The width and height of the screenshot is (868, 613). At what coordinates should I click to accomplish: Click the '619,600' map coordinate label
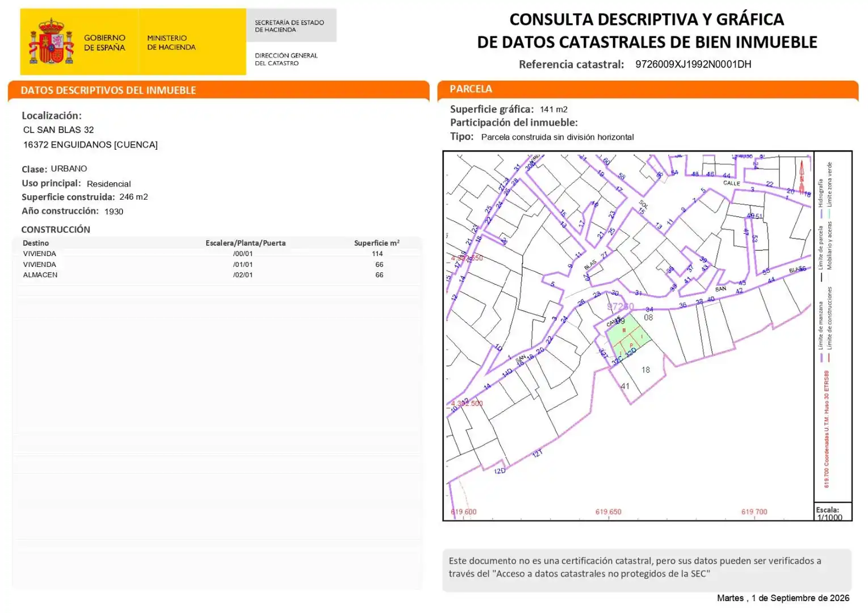pyautogui.click(x=464, y=512)
